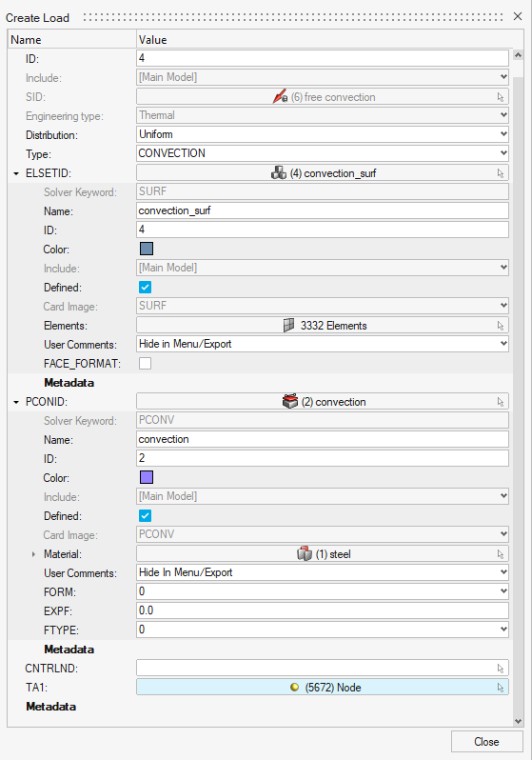Open the Type dropdown showing CONVECTION
This screenshot has width=532, height=760.
(x=323, y=153)
